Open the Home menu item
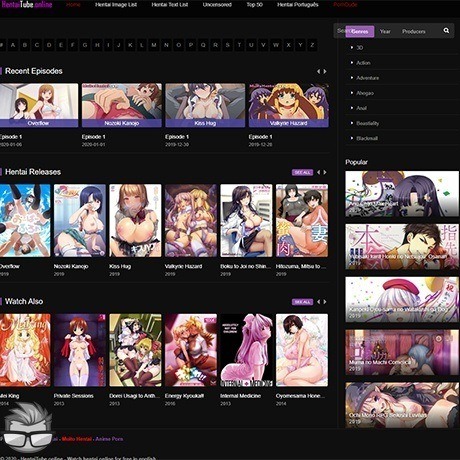The height and width of the screenshot is (460, 460). (x=73, y=5)
